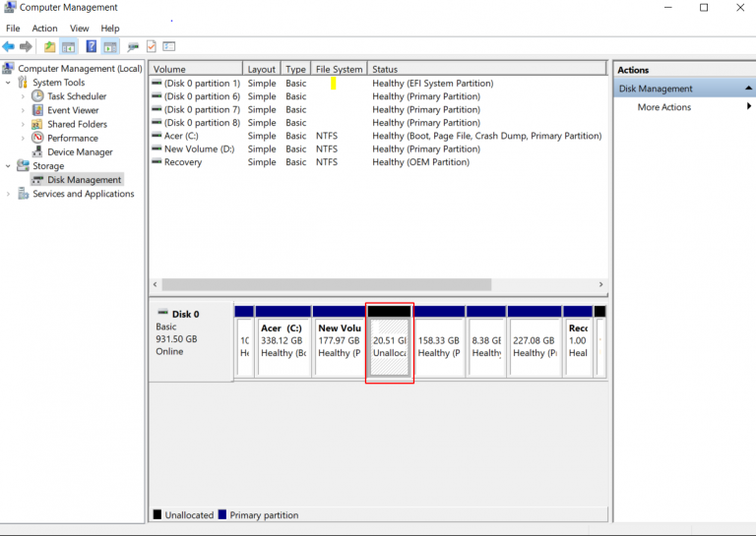Select the Acer (C:) row in volume list

pyautogui.click(x=182, y=136)
